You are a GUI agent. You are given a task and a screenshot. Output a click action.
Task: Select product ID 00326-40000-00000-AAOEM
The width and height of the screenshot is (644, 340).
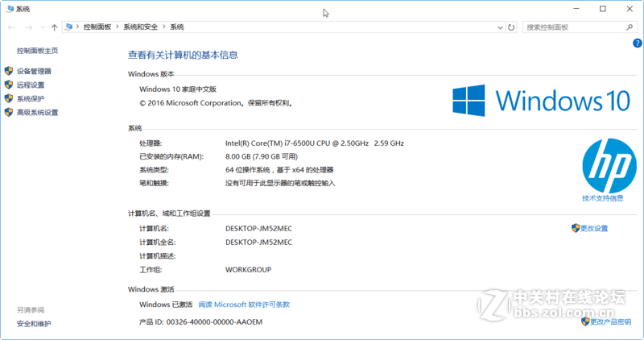tap(214, 322)
